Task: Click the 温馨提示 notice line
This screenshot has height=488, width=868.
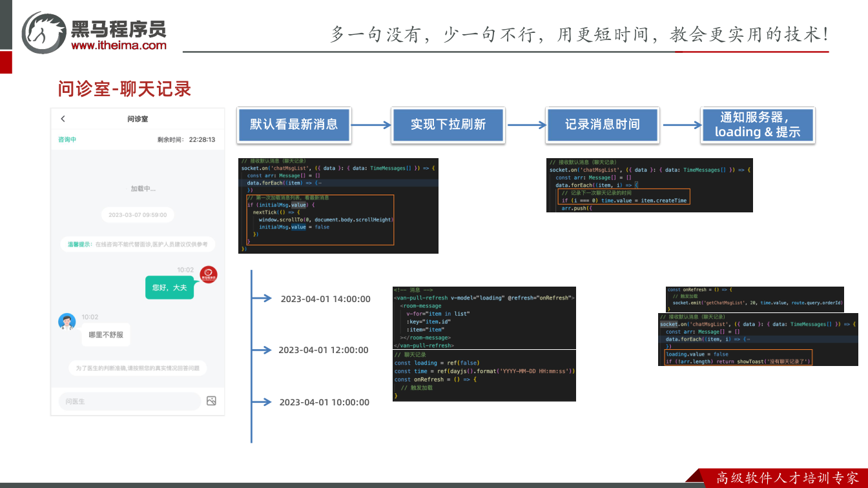Action: point(138,245)
